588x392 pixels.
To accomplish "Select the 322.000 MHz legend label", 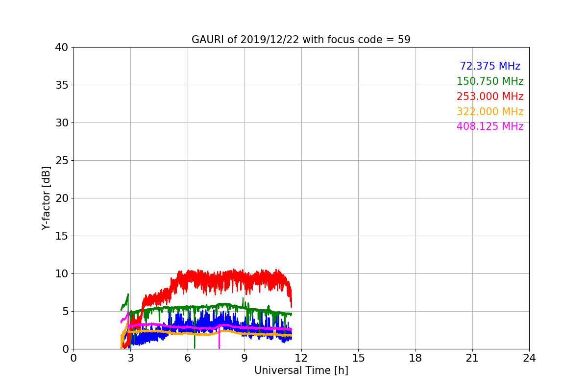I will (490, 112).
